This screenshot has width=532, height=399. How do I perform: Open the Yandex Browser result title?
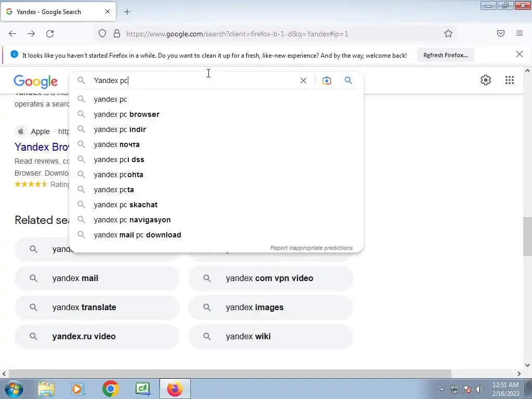click(42, 147)
